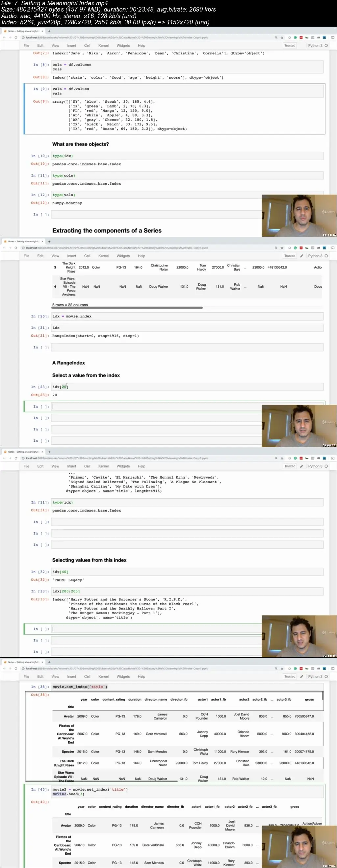This screenshot has width=337, height=868.
Task: Click italic m extension icon in RangeIndex frame
Action: pos(319,248)
